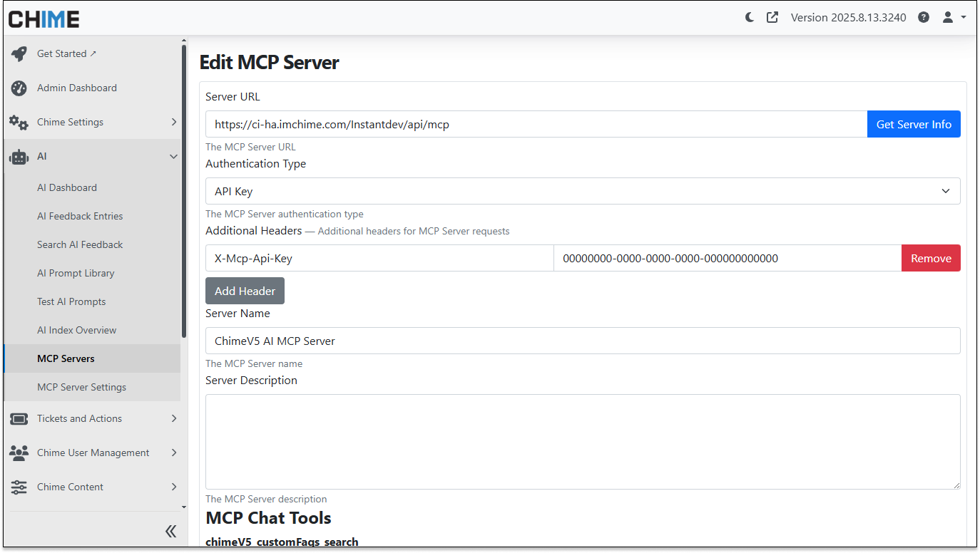This screenshot has height=553, width=980.
Task: Expand Chime Content chevron
Action: [173, 487]
